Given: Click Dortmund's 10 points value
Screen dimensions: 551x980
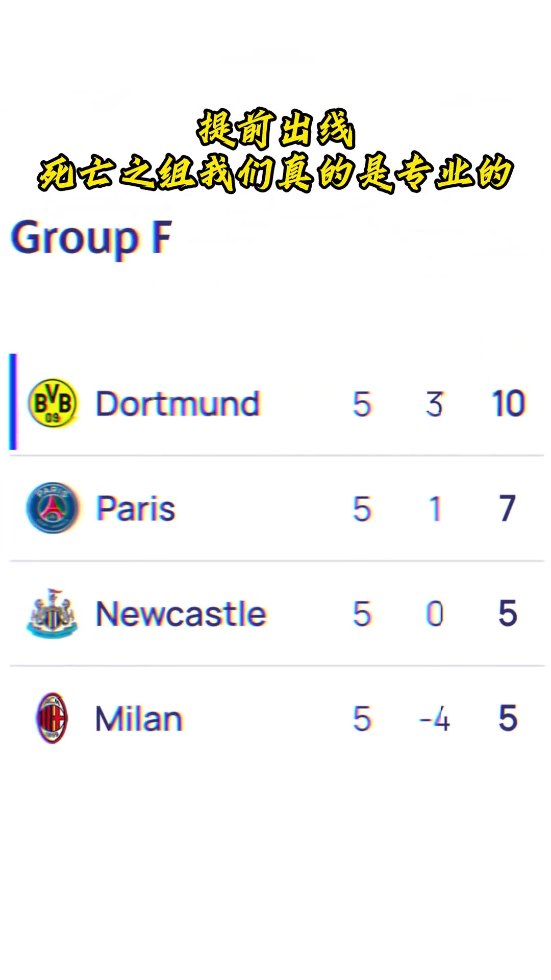Looking at the screenshot, I should 508,404.
